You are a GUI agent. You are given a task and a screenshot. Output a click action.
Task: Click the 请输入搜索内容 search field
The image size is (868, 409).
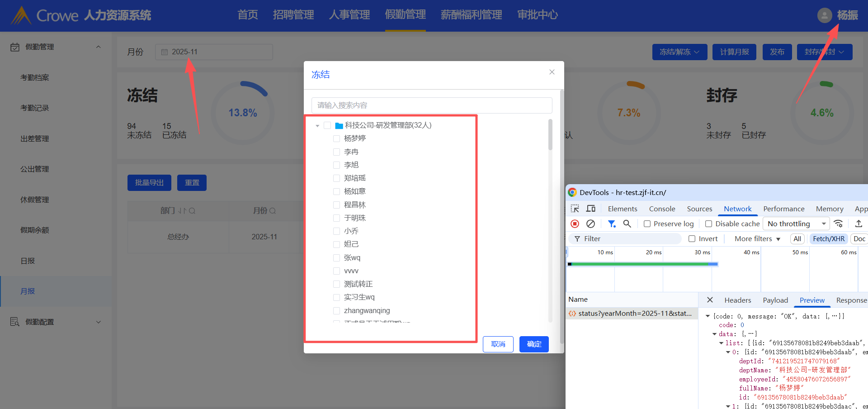click(x=431, y=105)
